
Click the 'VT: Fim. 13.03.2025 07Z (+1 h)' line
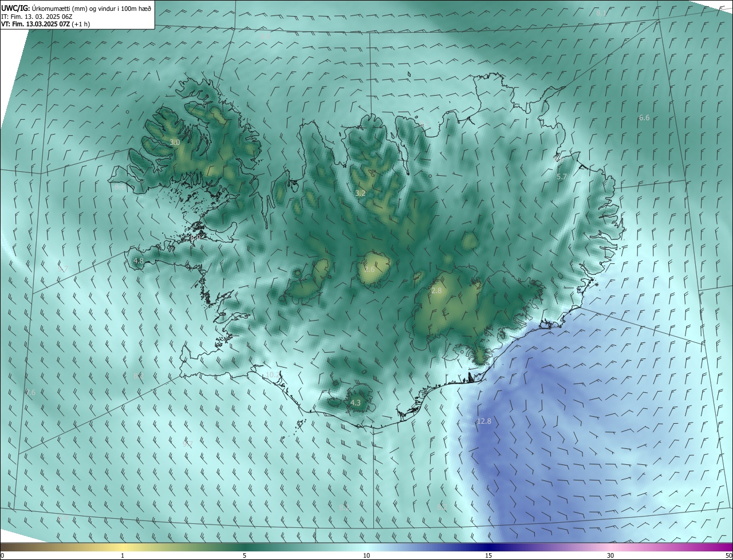[45, 24]
